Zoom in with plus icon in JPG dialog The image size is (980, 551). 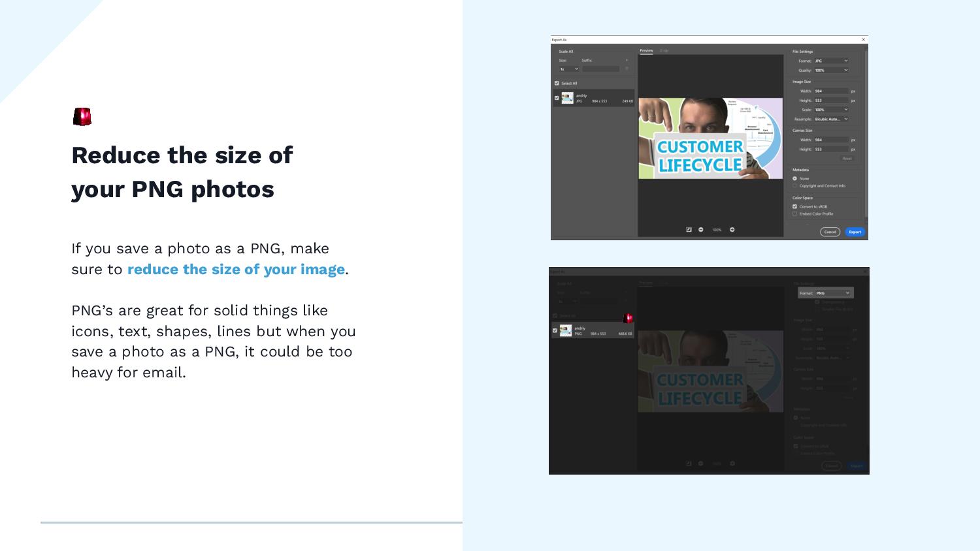732,230
